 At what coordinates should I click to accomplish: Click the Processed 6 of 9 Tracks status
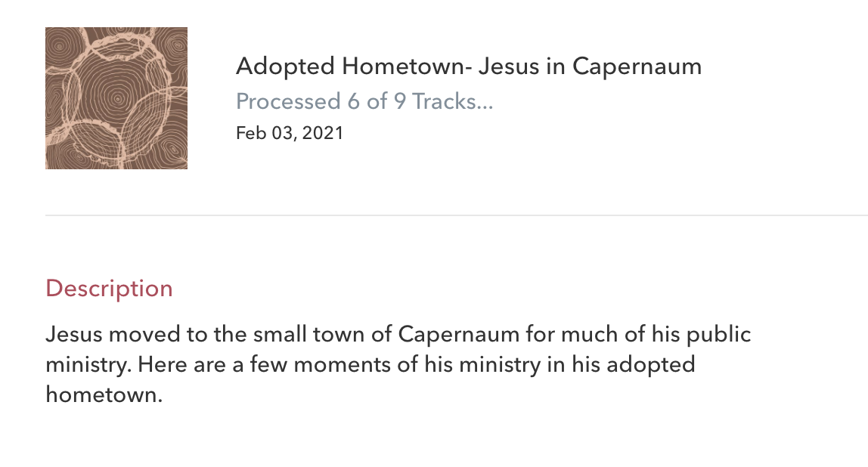pyautogui.click(x=364, y=101)
